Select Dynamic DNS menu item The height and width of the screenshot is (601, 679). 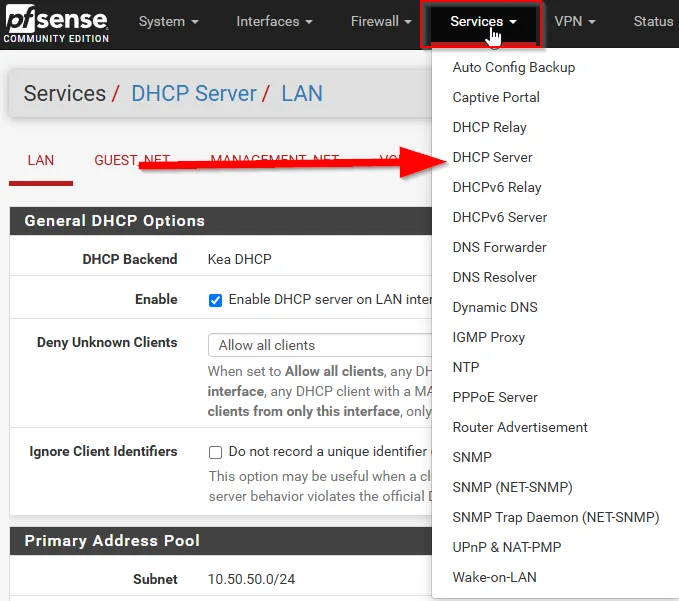click(x=495, y=307)
